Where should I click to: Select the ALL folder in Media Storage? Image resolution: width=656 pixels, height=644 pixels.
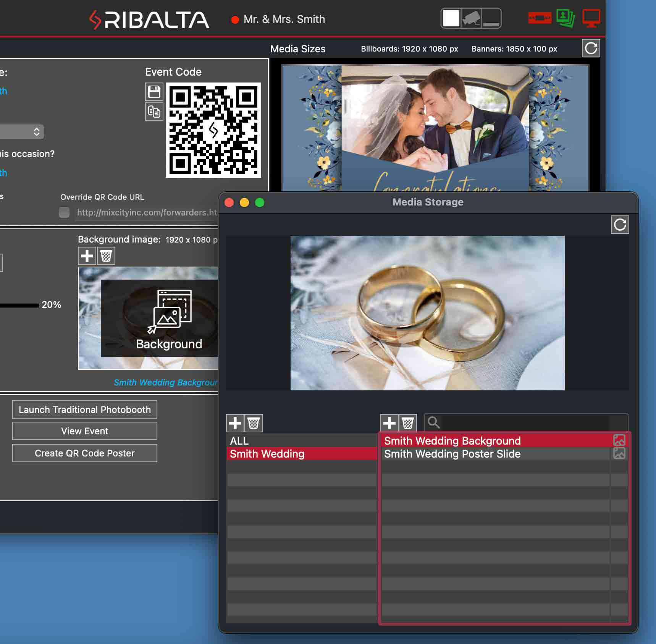[x=239, y=441]
